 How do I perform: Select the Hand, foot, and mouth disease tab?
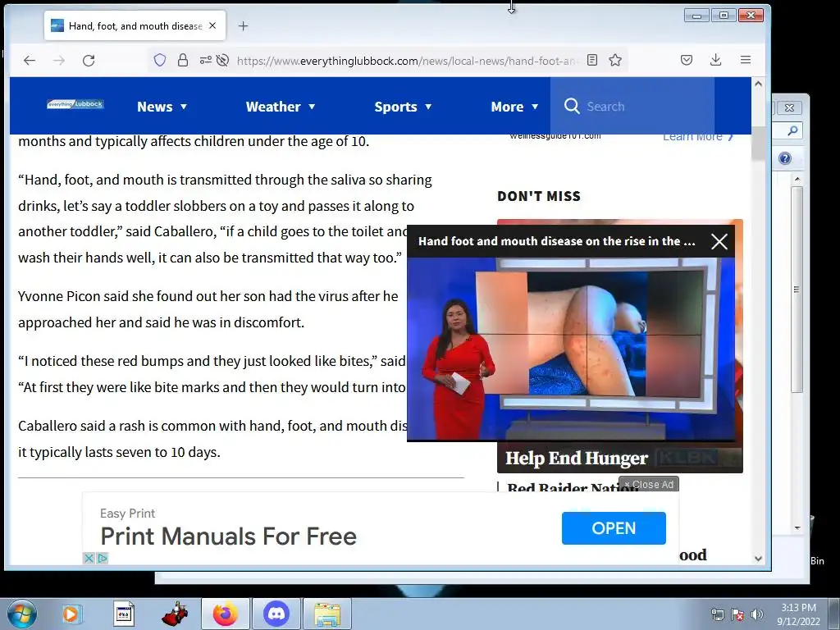135,25
